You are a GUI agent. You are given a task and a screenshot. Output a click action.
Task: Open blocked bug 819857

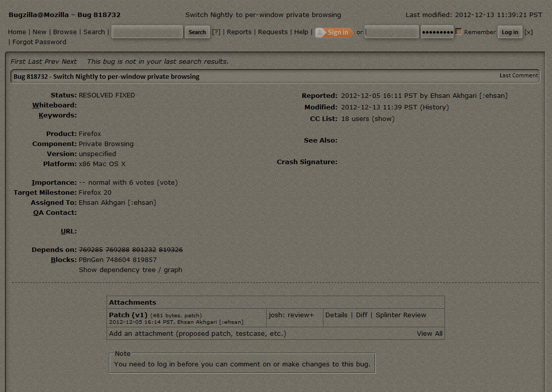click(145, 259)
